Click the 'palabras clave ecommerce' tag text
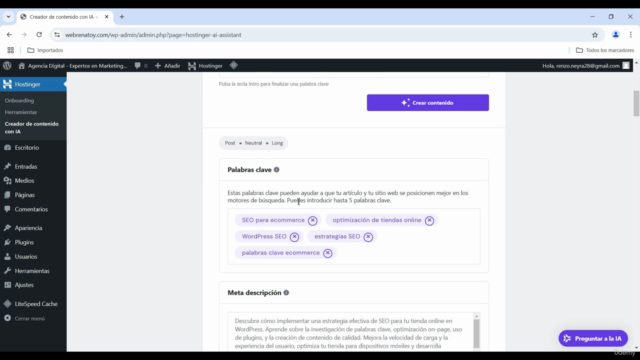Viewport: 640px width, 360px height. [x=280, y=253]
